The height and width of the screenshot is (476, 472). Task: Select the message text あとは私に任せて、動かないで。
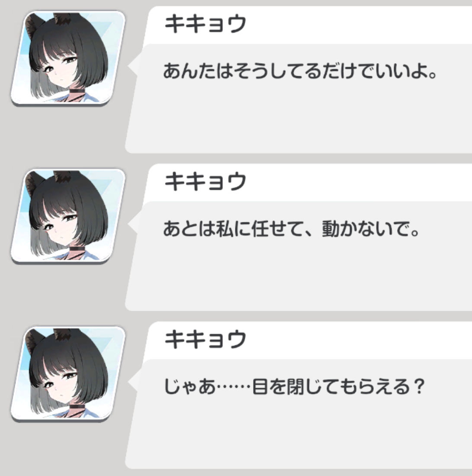pyautogui.click(x=292, y=229)
